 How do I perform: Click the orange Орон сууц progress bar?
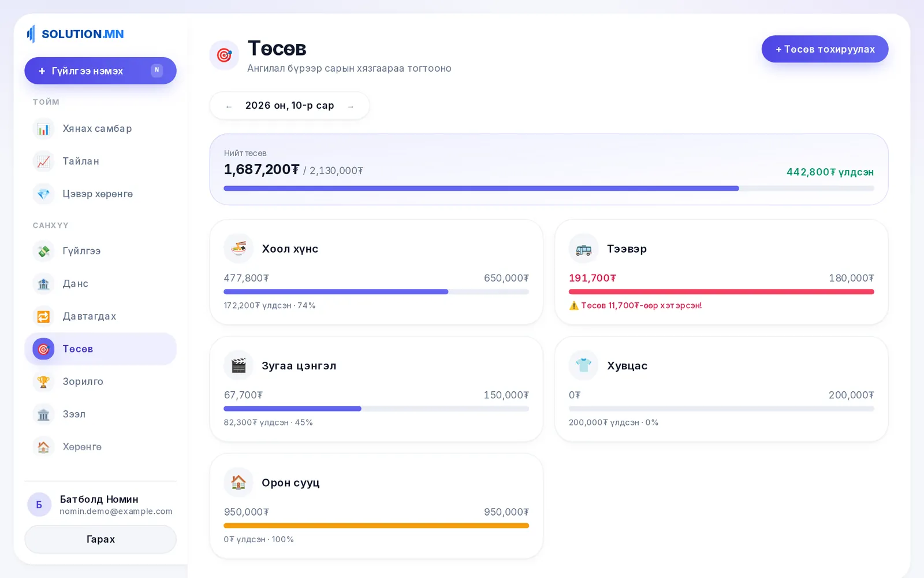377,525
